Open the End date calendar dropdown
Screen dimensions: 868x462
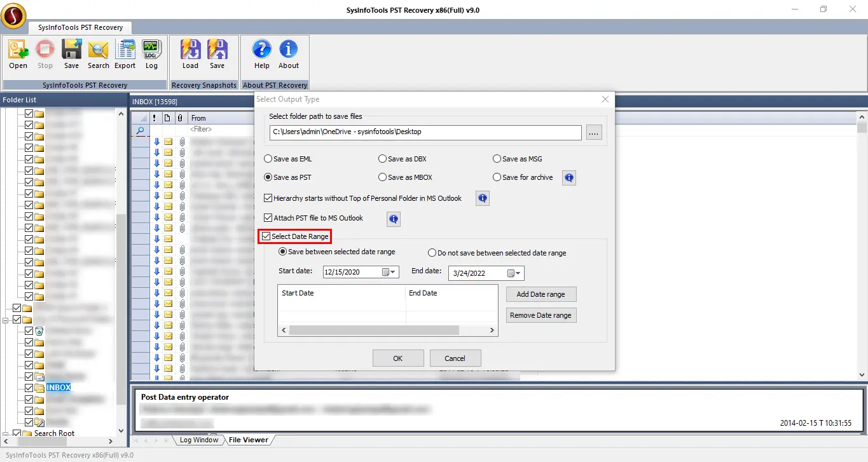coord(514,273)
